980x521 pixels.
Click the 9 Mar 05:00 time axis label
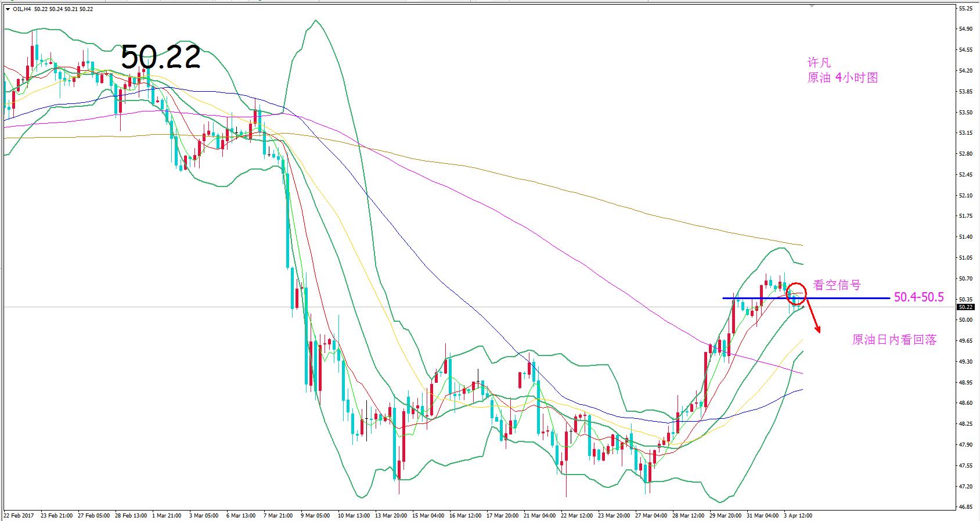tap(315, 516)
